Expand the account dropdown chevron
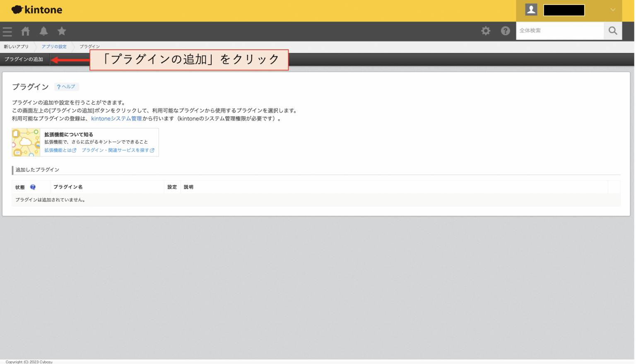Screen dimensions: 636x364 (612, 9)
